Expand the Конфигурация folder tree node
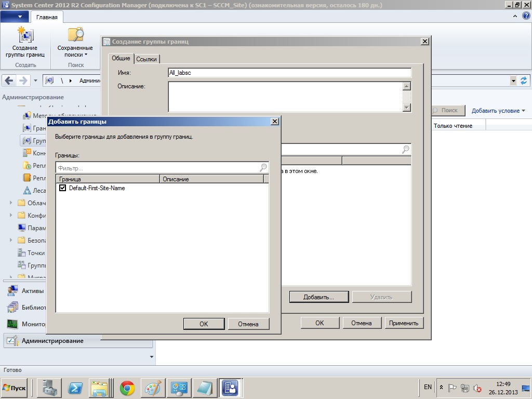The width and height of the screenshot is (532, 399). coord(11,215)
